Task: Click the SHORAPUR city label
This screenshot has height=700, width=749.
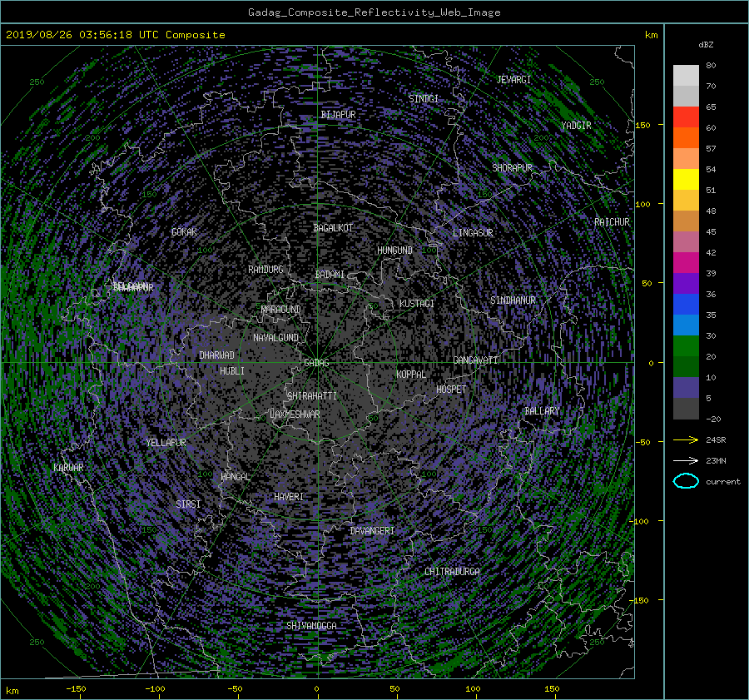Action: coord(512,168)
